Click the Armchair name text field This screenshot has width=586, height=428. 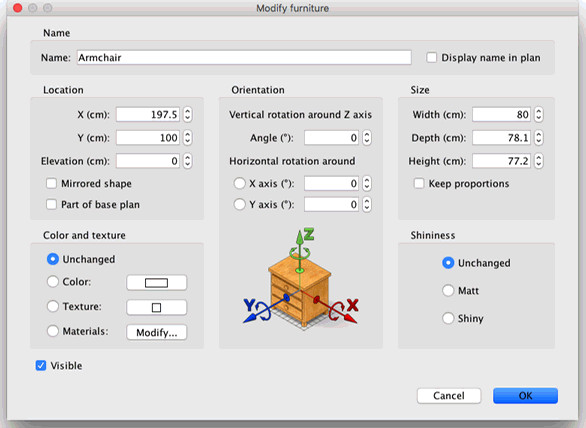click(244, 58)
